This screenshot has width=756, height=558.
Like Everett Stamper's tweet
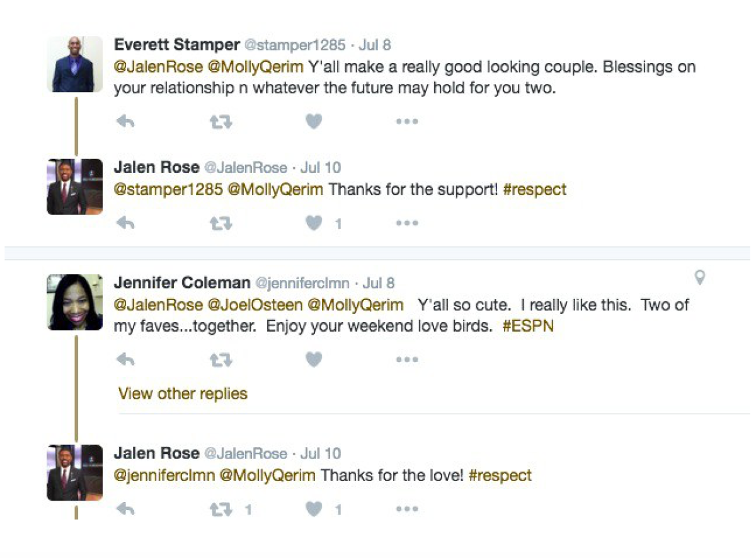[x=314, y=122]
